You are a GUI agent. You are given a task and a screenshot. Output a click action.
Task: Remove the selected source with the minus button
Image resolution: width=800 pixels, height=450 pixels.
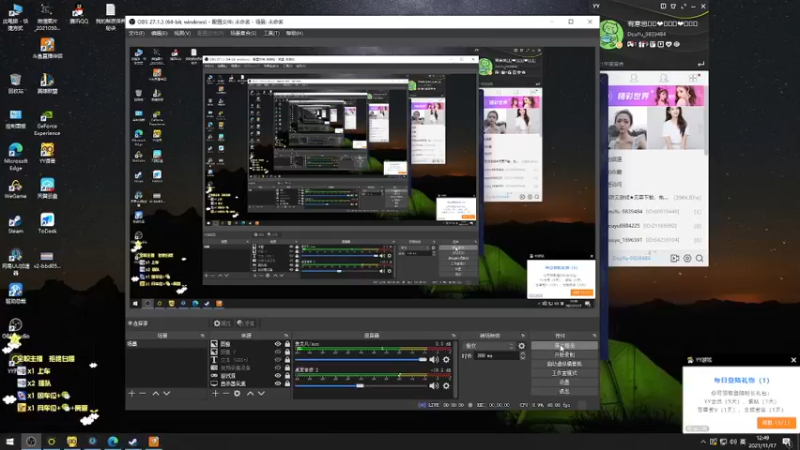[x=226, y=393]
